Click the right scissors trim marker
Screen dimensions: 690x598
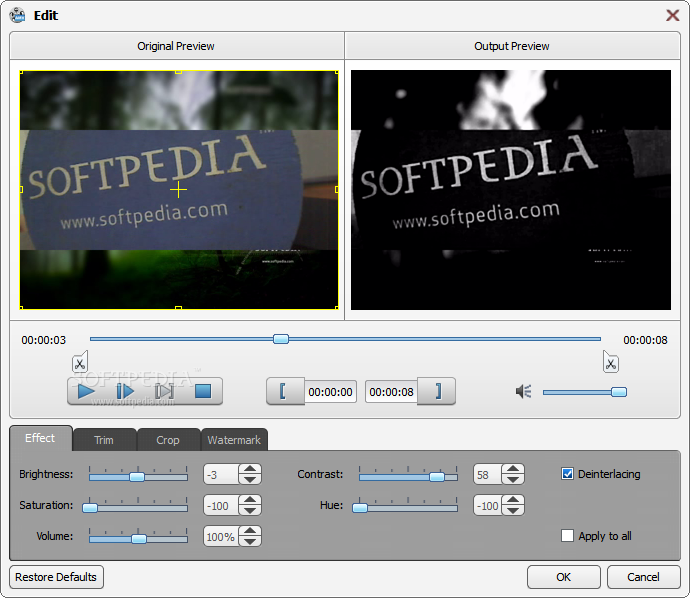(x=611, y=362)
